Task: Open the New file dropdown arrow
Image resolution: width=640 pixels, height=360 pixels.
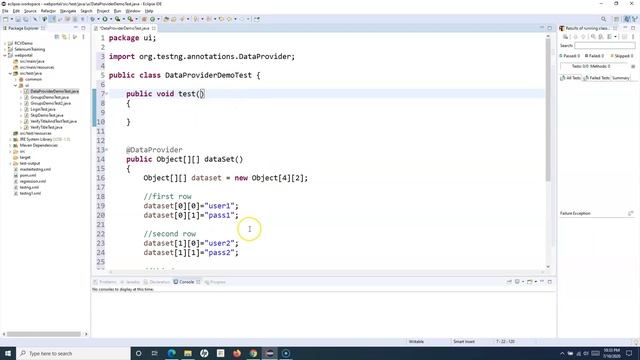Action: (x=11, y=19)
